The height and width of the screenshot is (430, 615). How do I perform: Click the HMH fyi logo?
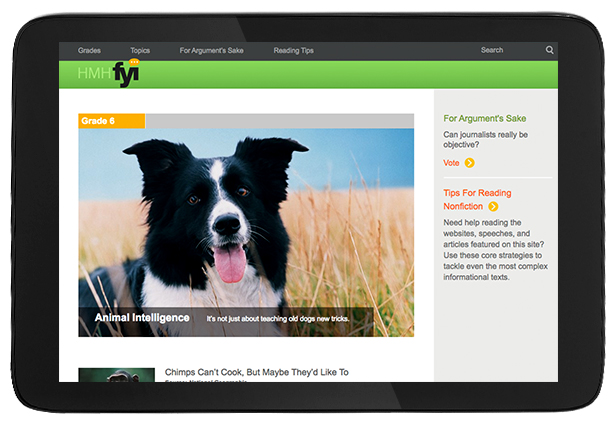pos(109,73)
